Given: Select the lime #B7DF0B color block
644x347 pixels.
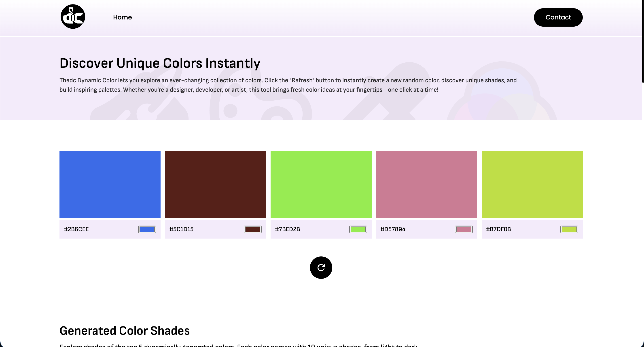Looking at the screenshot, I should (x=532, y=184).
